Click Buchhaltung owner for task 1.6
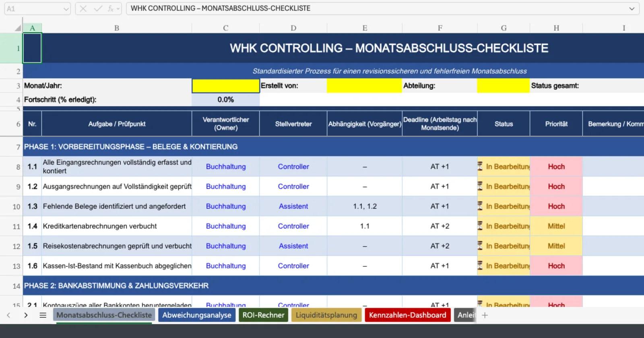The width and height of the screenshot is (644, 338). [226, 266]
